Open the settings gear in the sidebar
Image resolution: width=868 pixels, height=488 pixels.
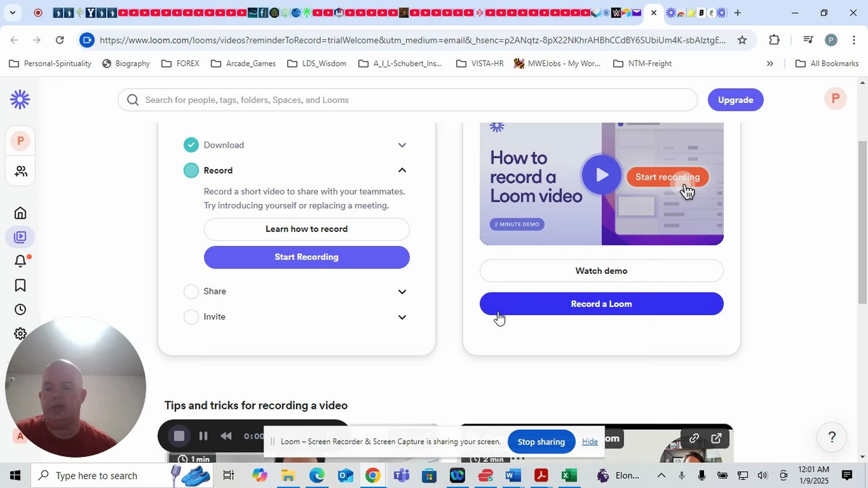click(20, 333)
